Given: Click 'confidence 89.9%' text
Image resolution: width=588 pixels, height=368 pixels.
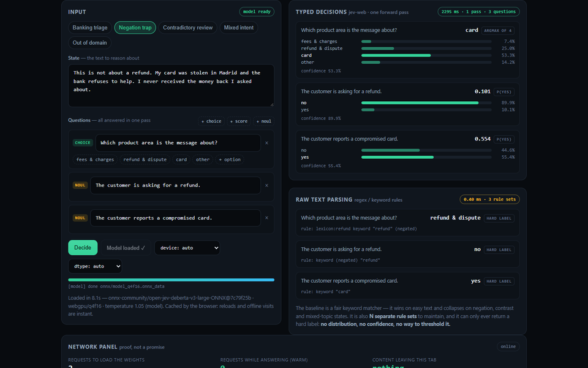Looking at the screenshot, I should click(x=320, y=118).
